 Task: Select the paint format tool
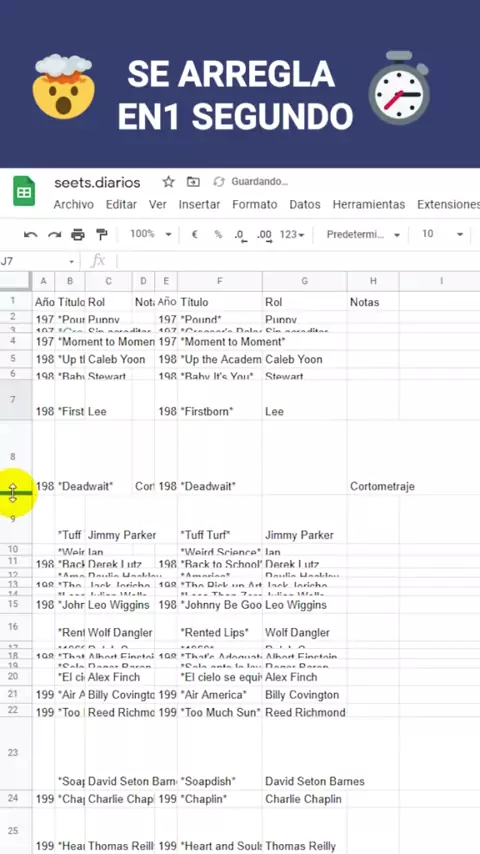pos(102,235)
